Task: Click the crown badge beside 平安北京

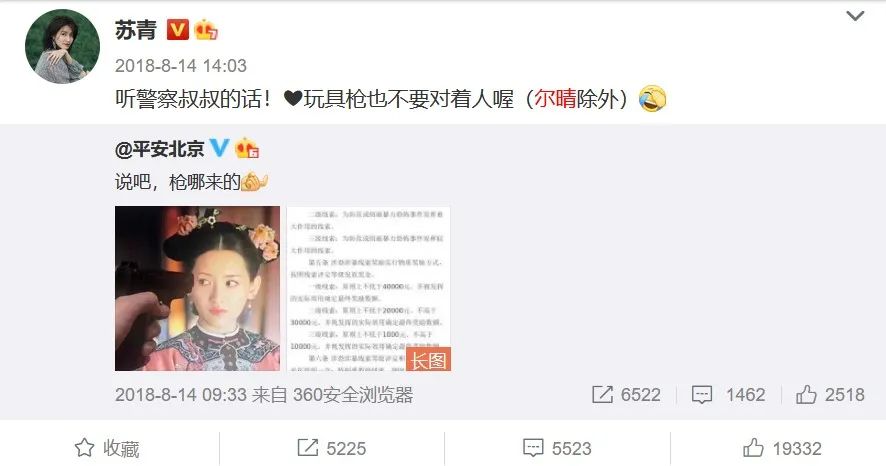Action: 247,148
